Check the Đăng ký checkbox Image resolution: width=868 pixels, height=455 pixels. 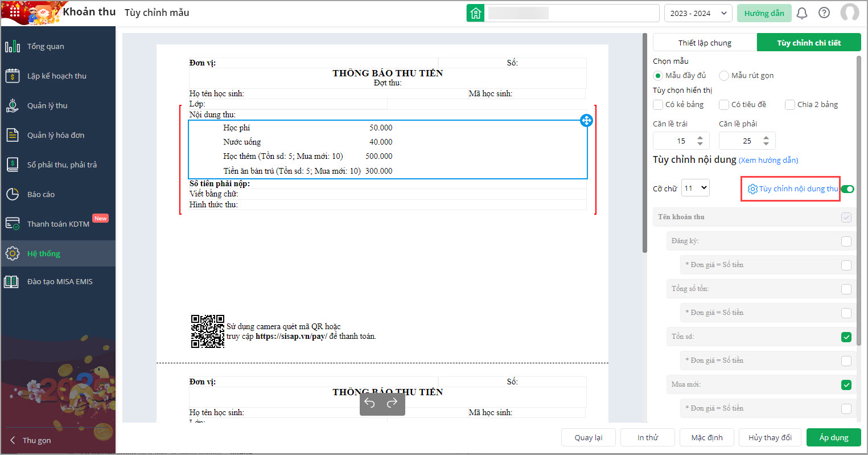point(846,241)
